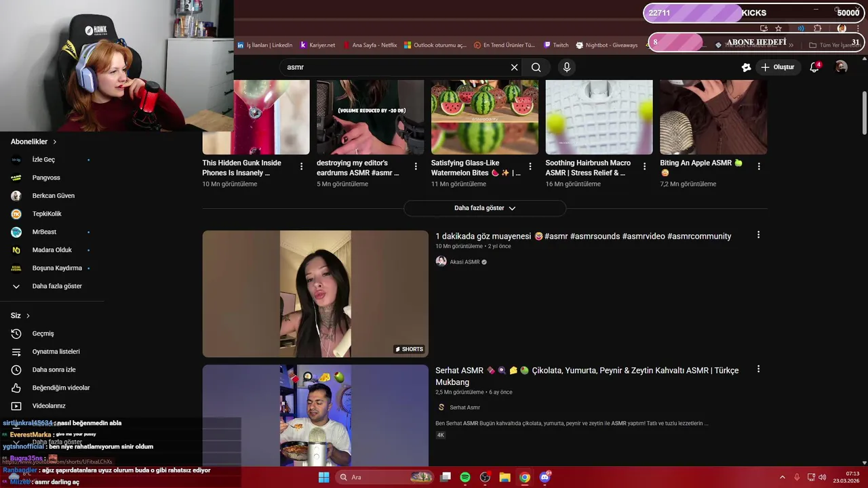The height and width of the screenshot is (488, 868).
Task: Play the hairbrush macro short thumbnail
Action: click(x=599, y=117)
